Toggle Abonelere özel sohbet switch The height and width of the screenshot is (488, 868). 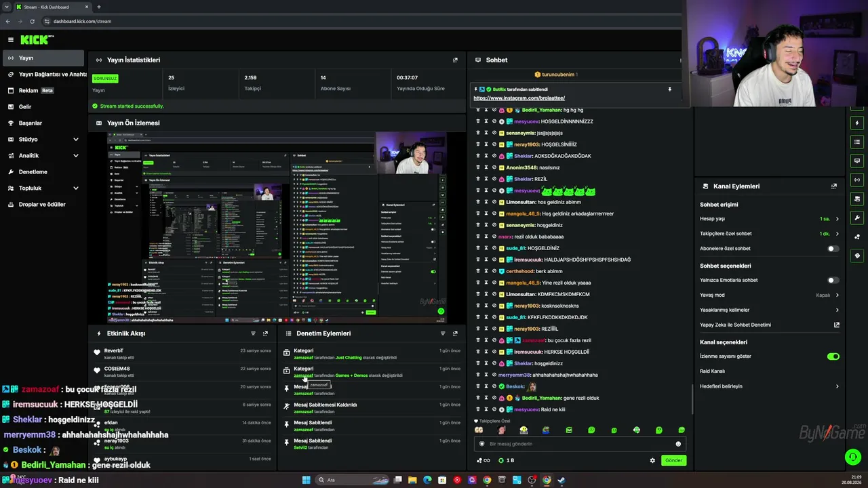point(833,249)
